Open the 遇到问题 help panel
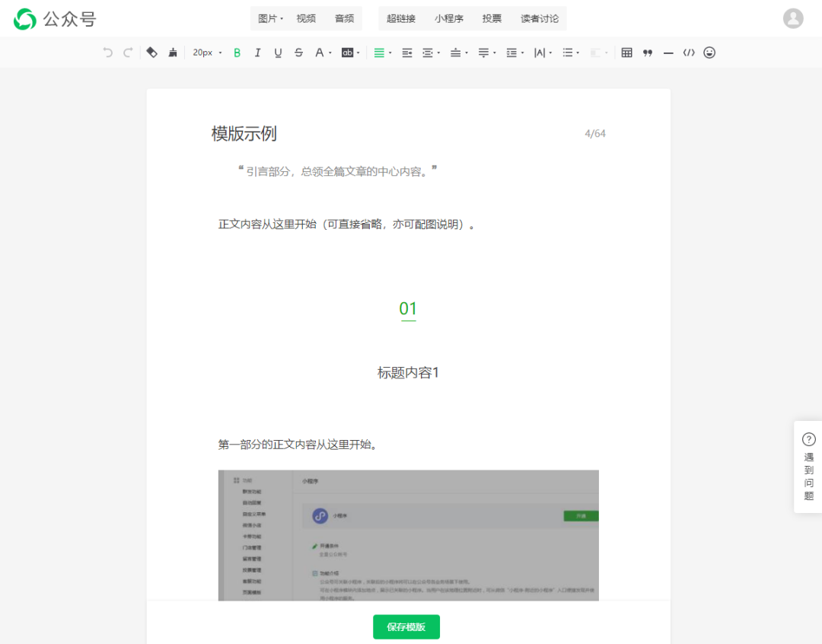 [x=808, y=467]
